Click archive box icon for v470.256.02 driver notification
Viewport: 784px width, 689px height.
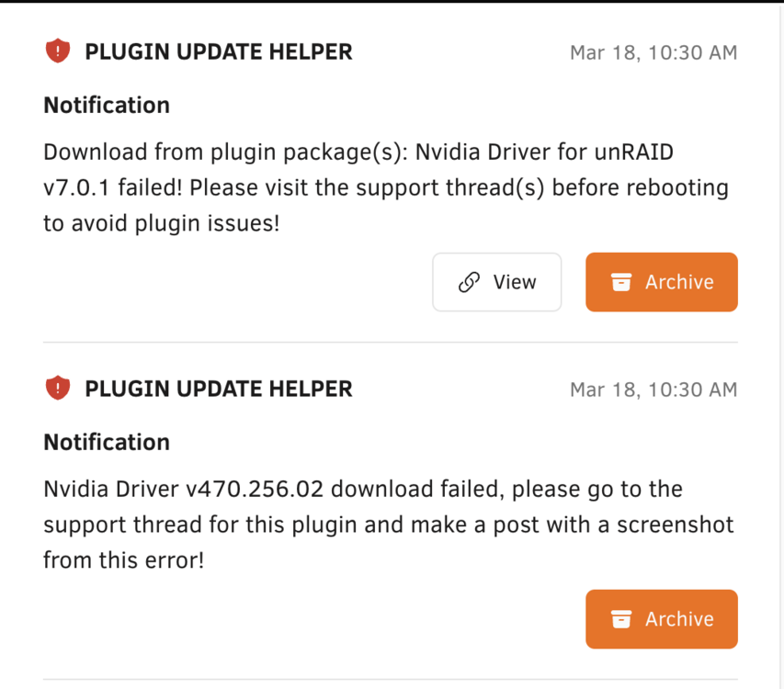coord(621,619)
